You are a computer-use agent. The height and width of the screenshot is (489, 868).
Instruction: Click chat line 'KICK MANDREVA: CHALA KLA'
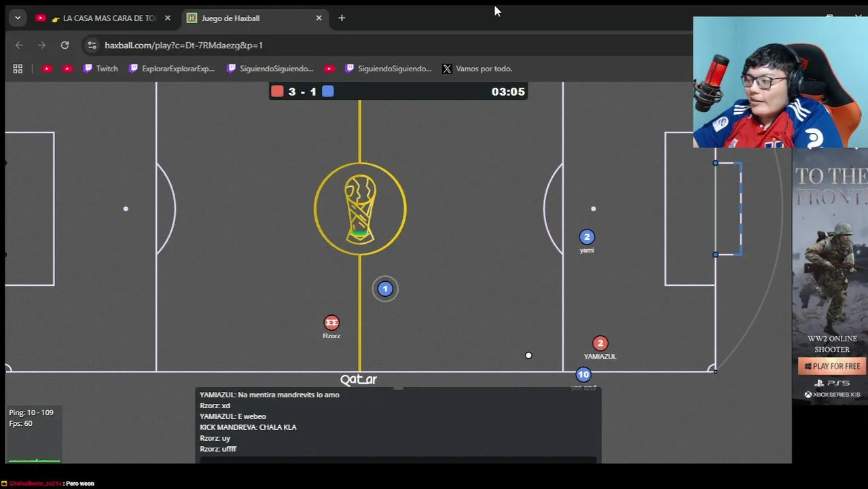[x=248, y=427]
